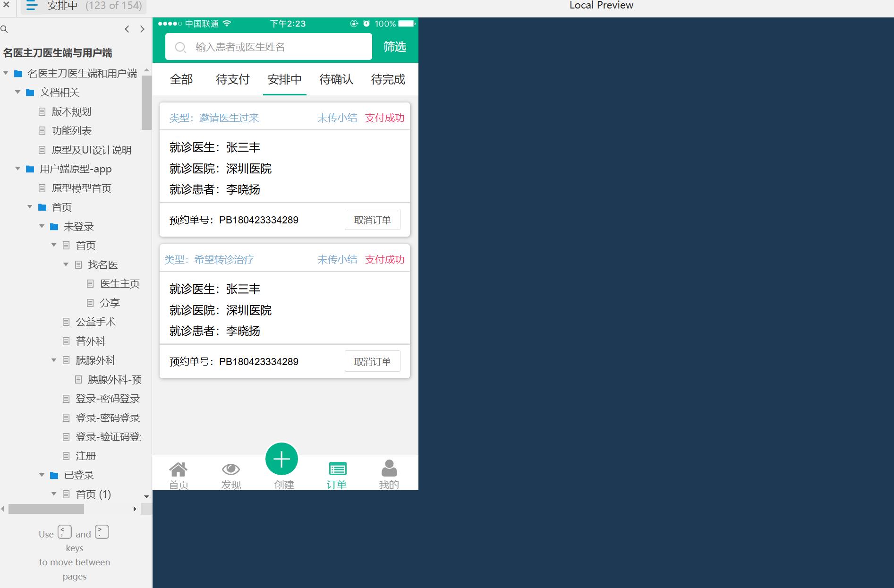Image resolution: width=894 pixels, height=588 pixels.
Task: Collapse the 名医主刀医生端和用户端 root folder
Action: [6, 73]
